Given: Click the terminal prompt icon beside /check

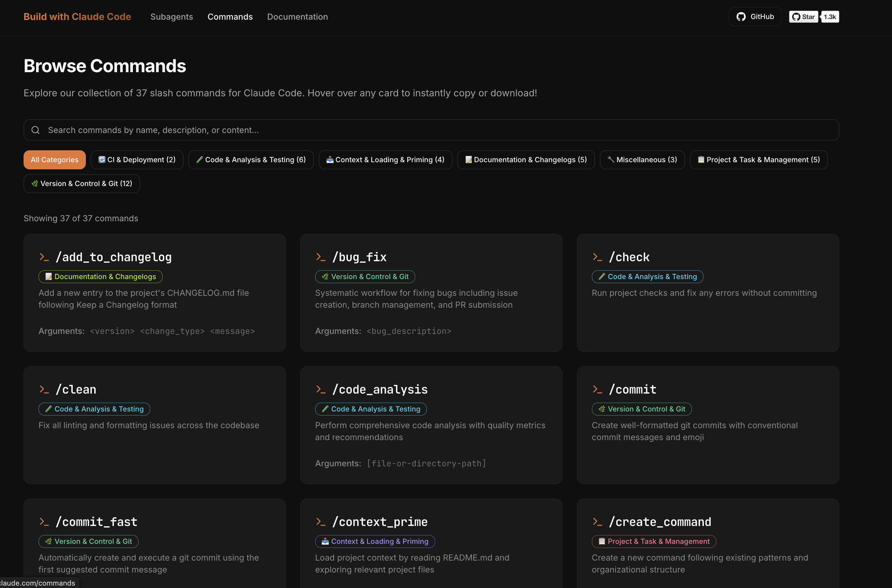Looking at the screenshot, I should point(597,257).
